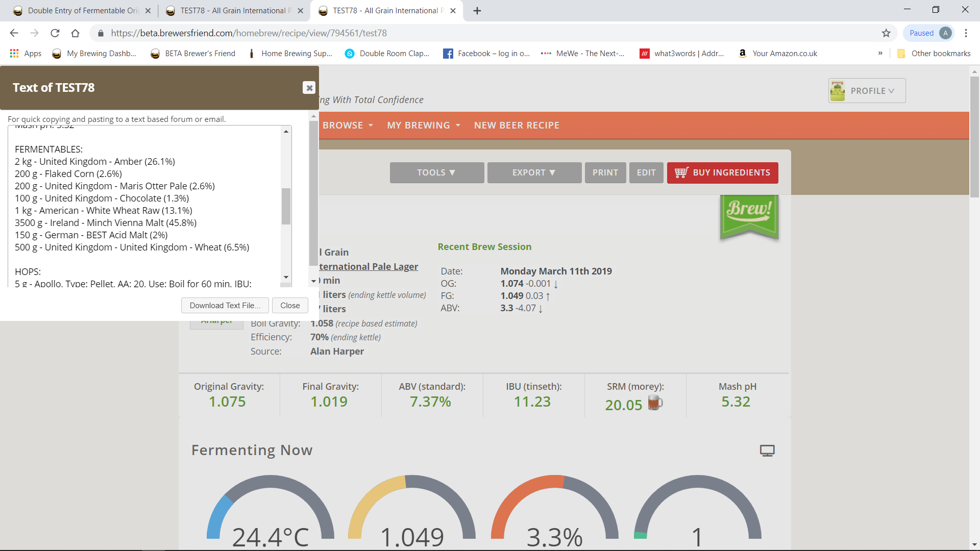Click the monitor icon beside Fermenting Now
The width and height of the screenshot is (980, 551).
click(767, 450)
